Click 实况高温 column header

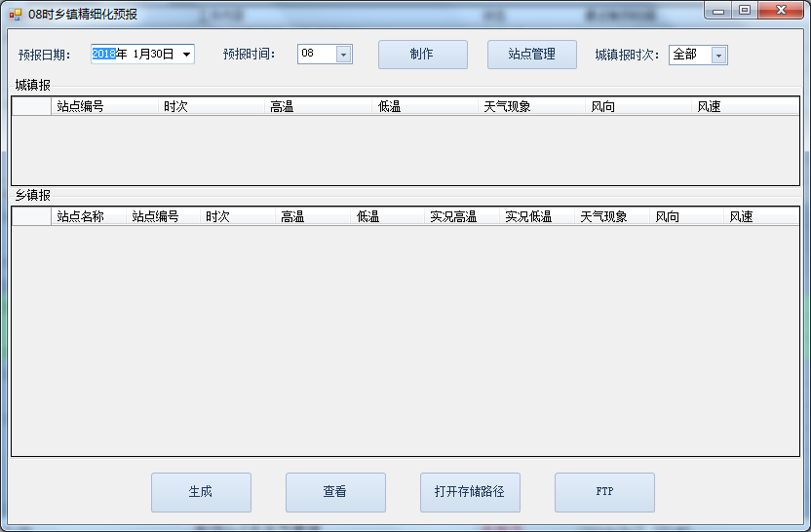[461, 216]
